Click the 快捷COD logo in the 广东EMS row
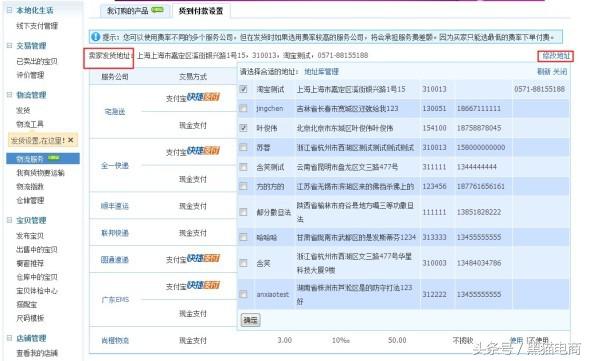 click(x=204, y=285)
